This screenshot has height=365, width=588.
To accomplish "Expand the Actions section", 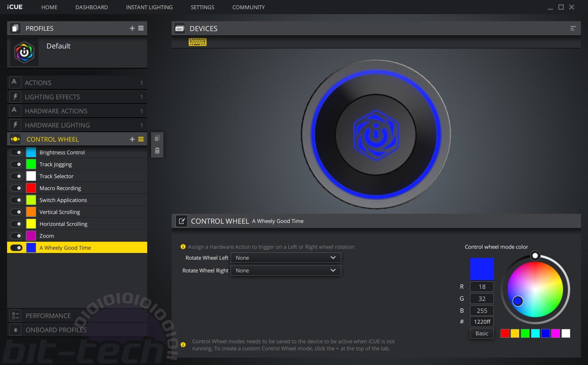I will click(77, 82).
